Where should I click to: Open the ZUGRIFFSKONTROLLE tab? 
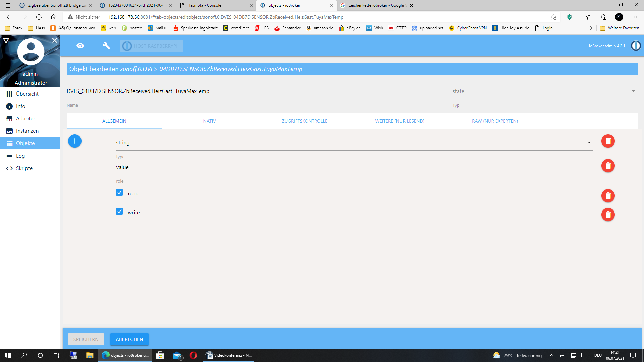[304, 121]
